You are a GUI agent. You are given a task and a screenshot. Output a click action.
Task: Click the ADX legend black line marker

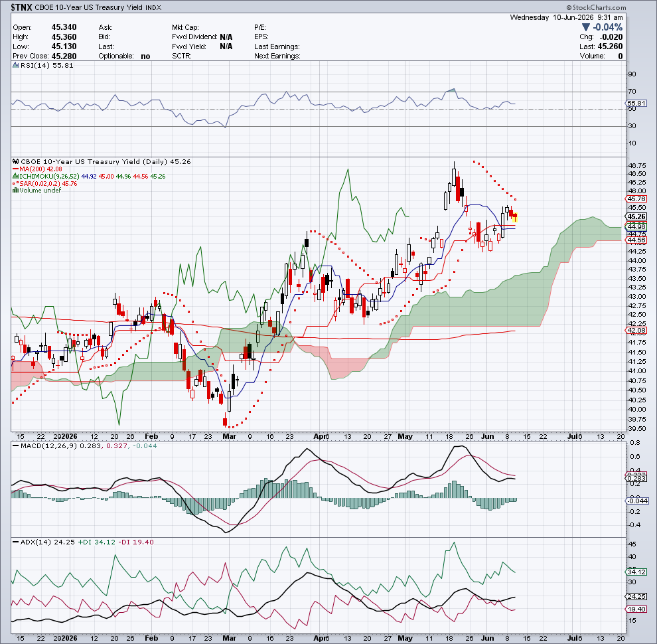(x=15, y=542)
